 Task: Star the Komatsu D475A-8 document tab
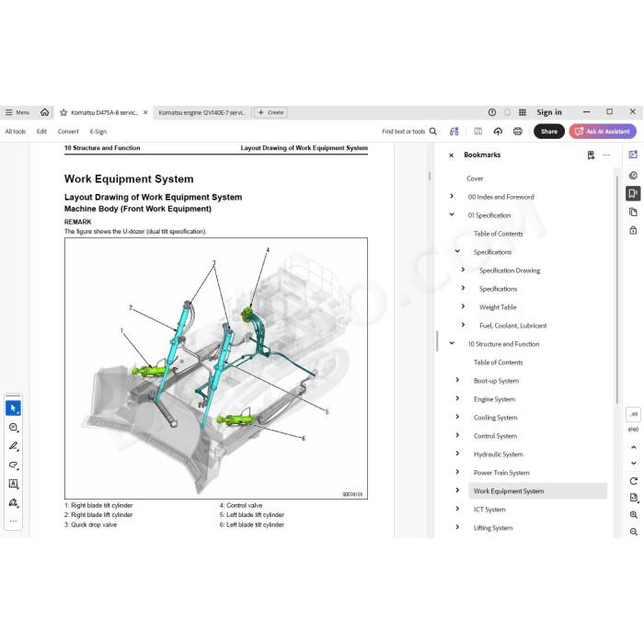63,112
